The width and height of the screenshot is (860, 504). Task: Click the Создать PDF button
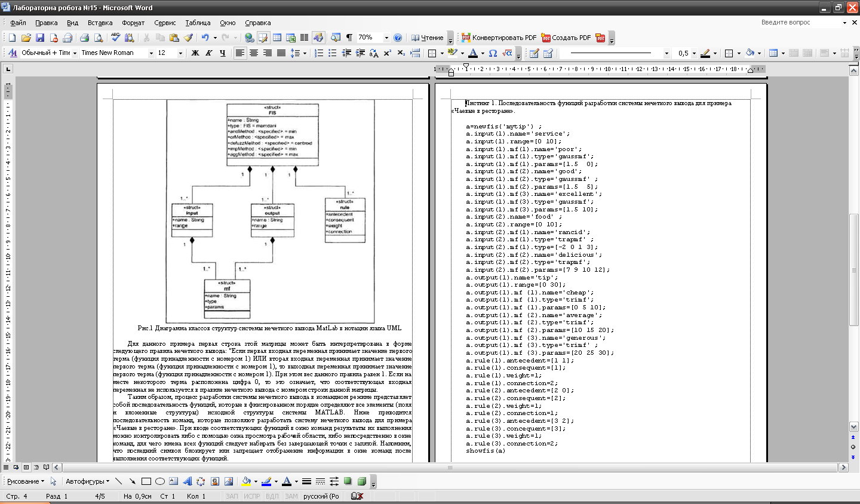(566, 38)
